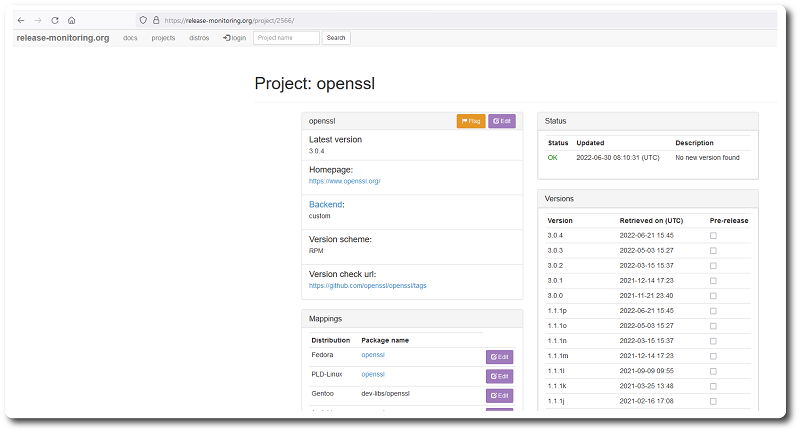Click the address bar URL
The height and width of the screenshot is (432, 800).
tap(229, 21)
